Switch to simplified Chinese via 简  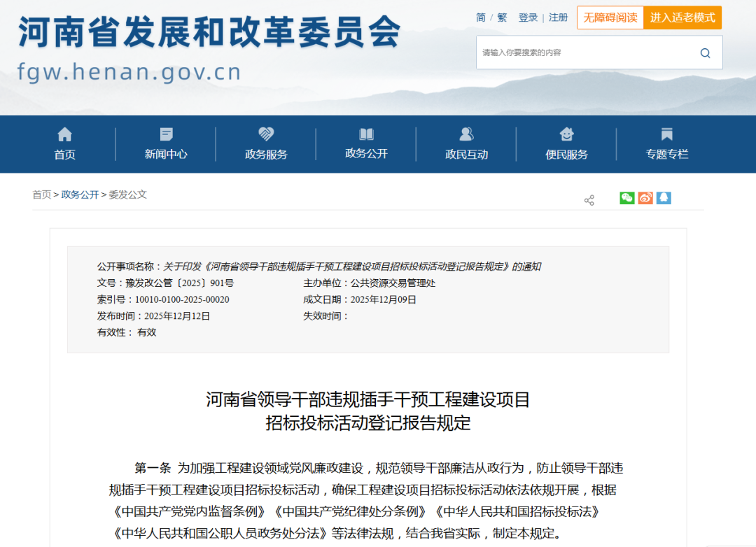[x=480, y=17]
